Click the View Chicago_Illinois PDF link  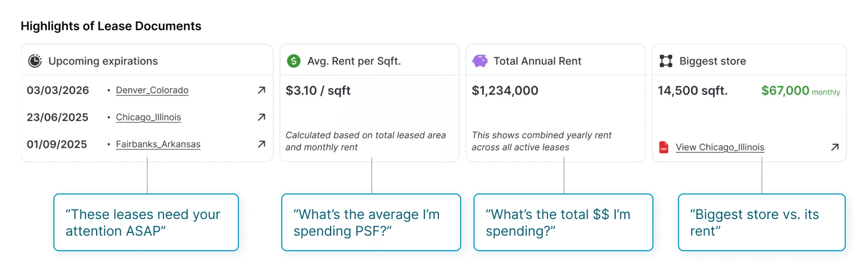coord(720,147)
